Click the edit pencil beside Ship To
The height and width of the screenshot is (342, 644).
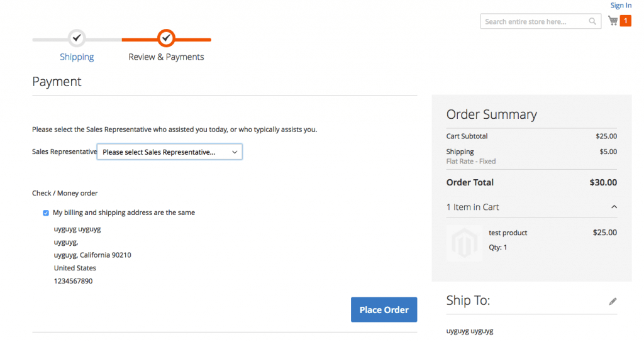(x=613, y=302)
